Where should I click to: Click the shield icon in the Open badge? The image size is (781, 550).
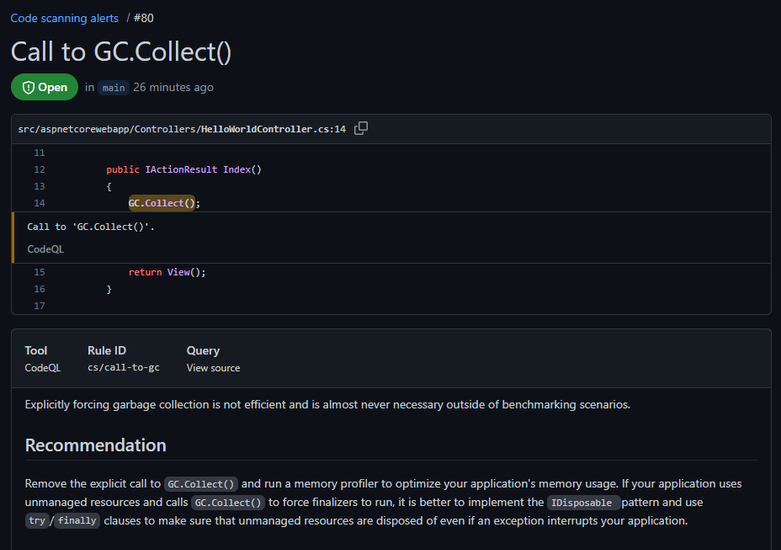27,87
